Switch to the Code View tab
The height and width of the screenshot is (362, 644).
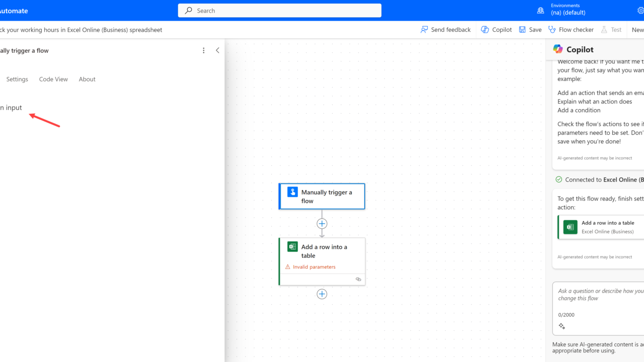53,79
